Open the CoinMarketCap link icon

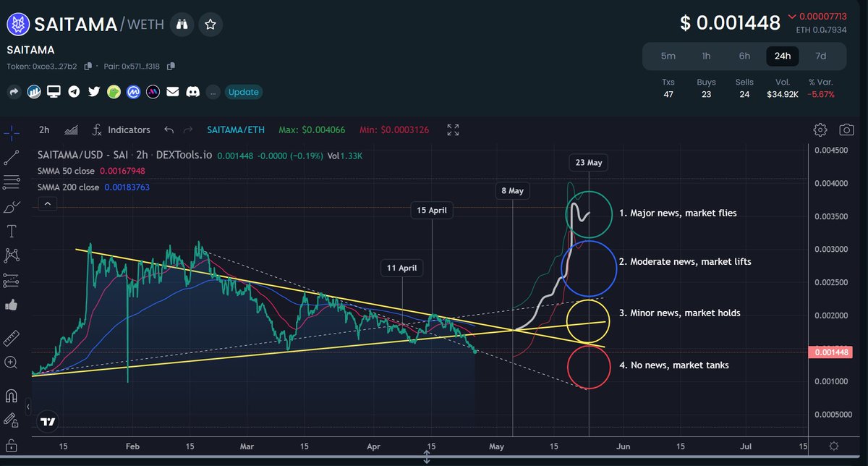(x=133, y=92)
